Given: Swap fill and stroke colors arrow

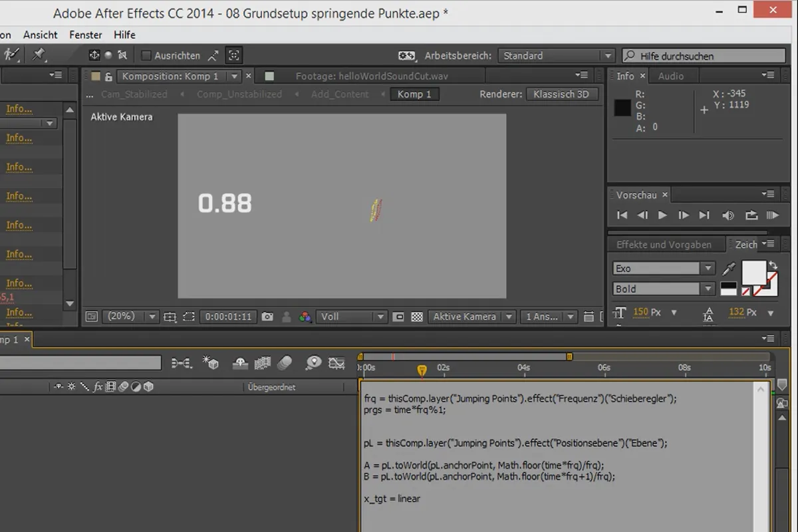Looking at the screenshot, I should (772, 265).
